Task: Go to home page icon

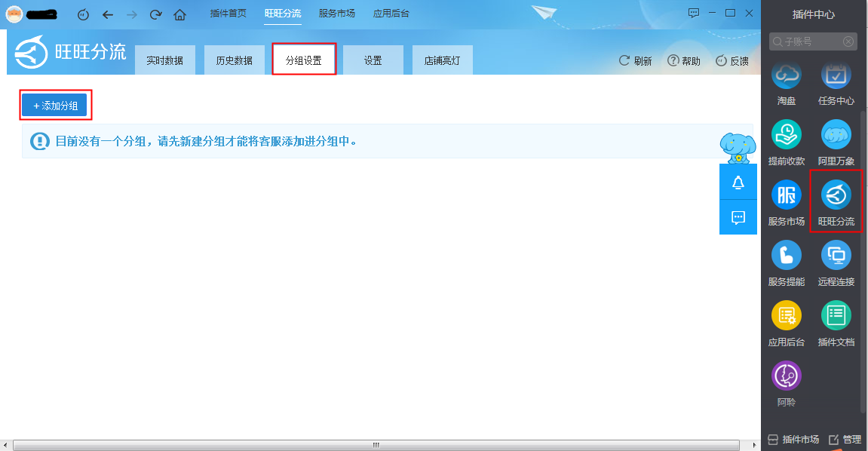Action: pyautogui.click(x=179, y=15)
